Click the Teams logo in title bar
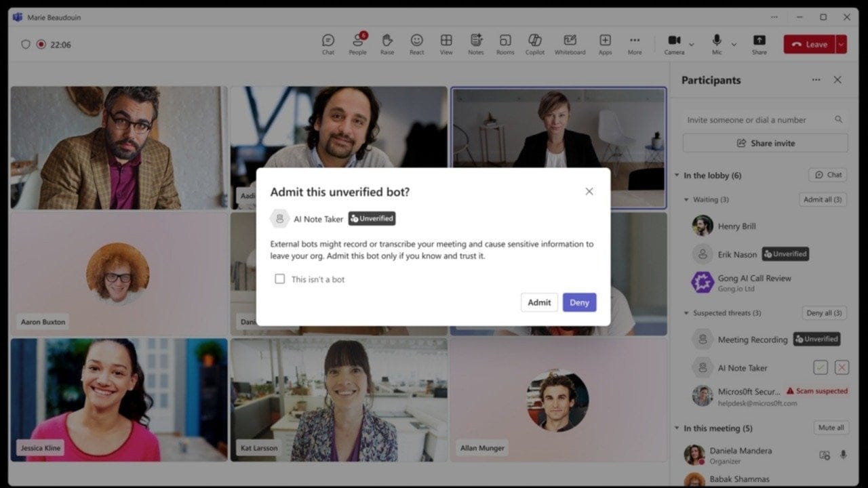 tap(18, 17)
